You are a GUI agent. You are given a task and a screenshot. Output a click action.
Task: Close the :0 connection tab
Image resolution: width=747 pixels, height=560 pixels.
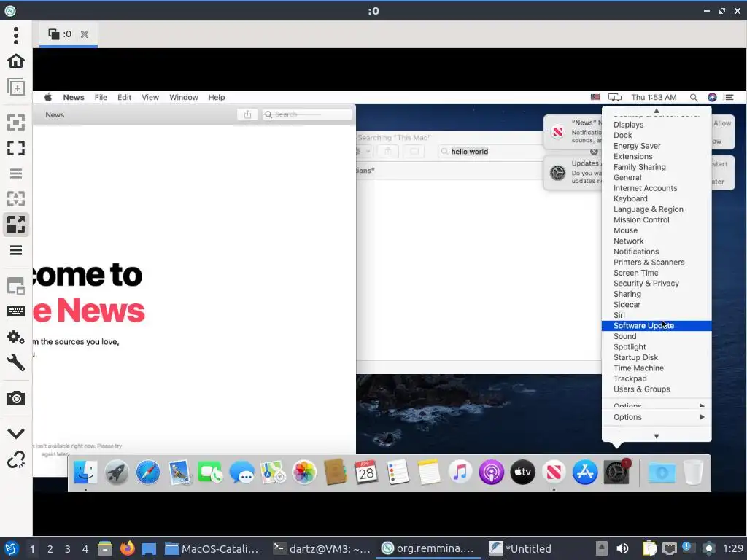[85, 34]
